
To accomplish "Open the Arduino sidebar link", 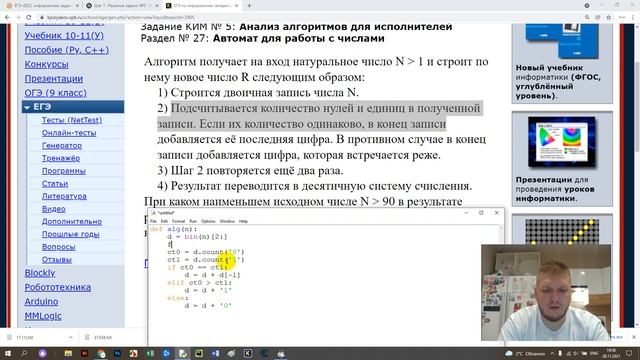I will [41, 302].
